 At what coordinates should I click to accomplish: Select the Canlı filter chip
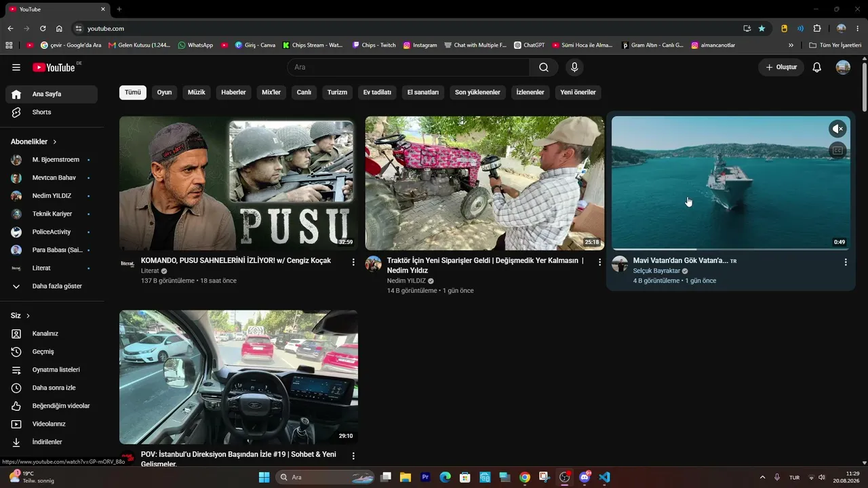[304, 92]
